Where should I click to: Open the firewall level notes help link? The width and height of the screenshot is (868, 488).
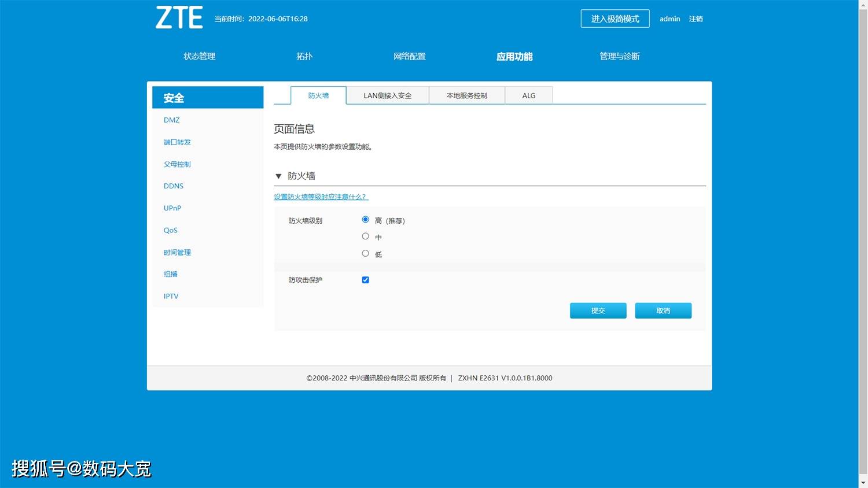321,197
